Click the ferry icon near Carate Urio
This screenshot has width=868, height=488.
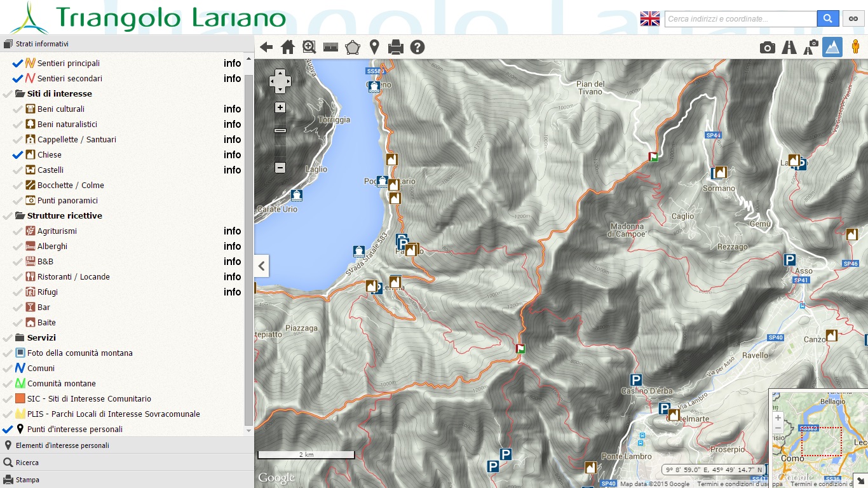[296, 195]
